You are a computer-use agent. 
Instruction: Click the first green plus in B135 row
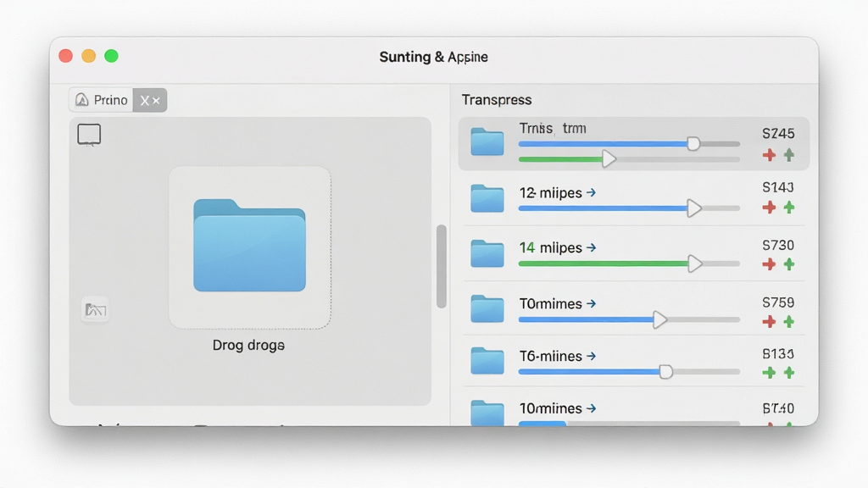click(x=769, y=373)
